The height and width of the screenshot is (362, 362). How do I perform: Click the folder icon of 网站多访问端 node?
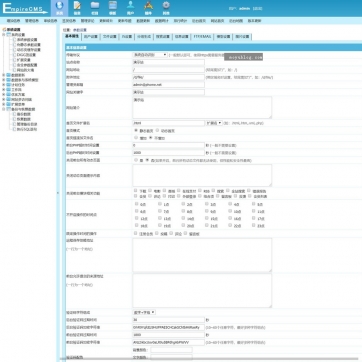coord(9,99)
